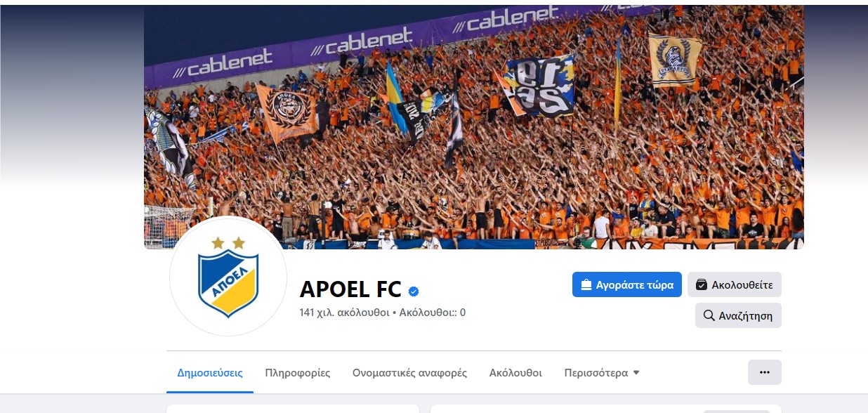Expand the Περισσότερα dropdown arrow
Screen dimensions: 868x413
[636, 373]
